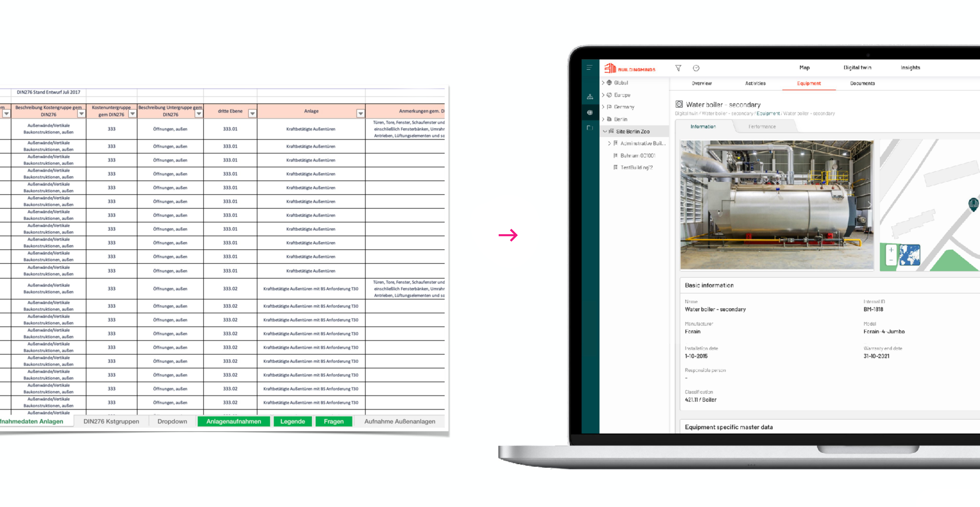Click the clock history icon
The image size is (980, 507).
[696, 68]
